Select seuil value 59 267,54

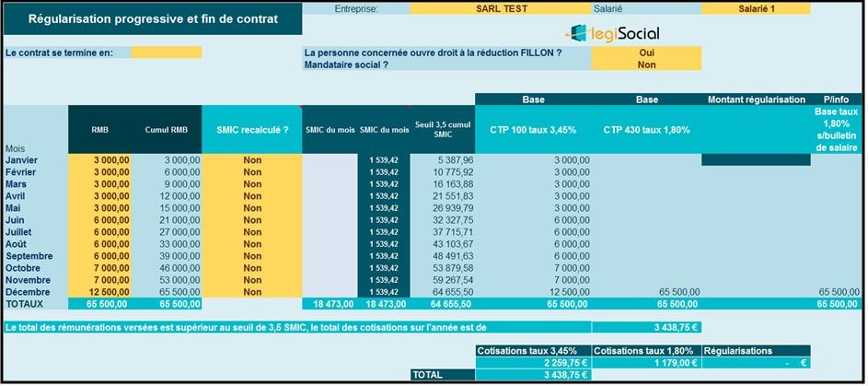click(x=443, y=280)
